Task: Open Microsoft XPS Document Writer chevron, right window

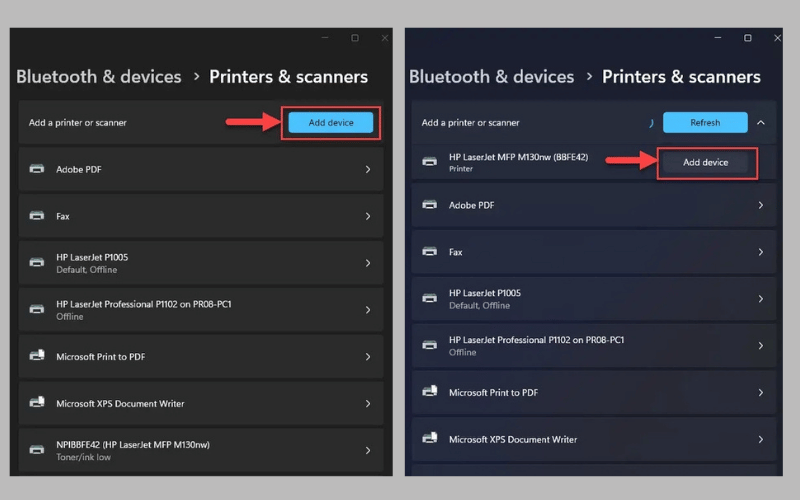Action: pyautogui.click(x=761, y=439)
